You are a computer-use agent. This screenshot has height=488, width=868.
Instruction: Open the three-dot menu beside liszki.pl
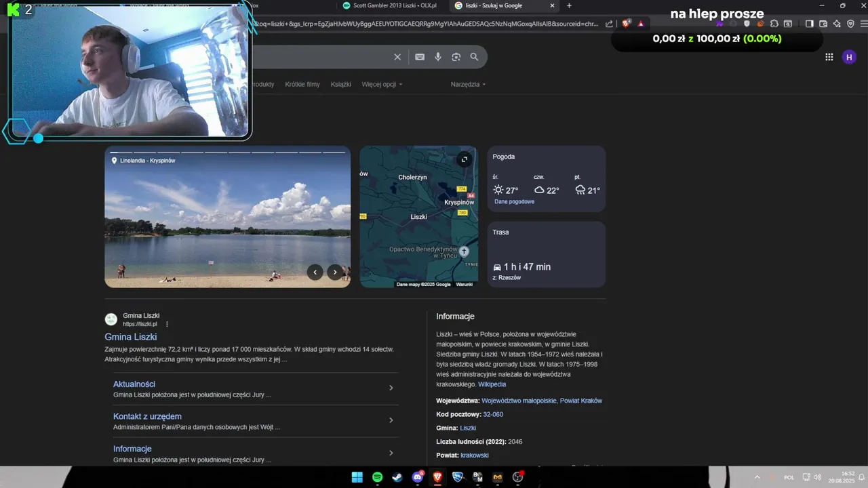pos(167,324)
